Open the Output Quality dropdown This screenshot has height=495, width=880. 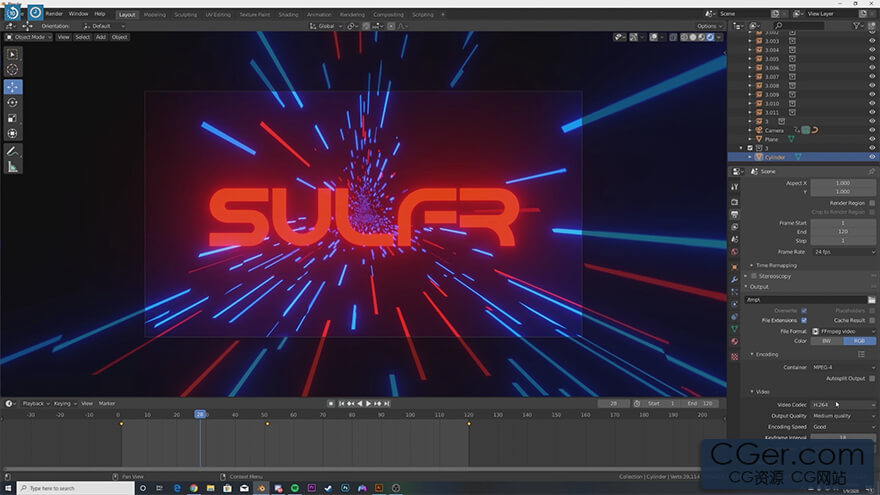(x=844, y=416)
